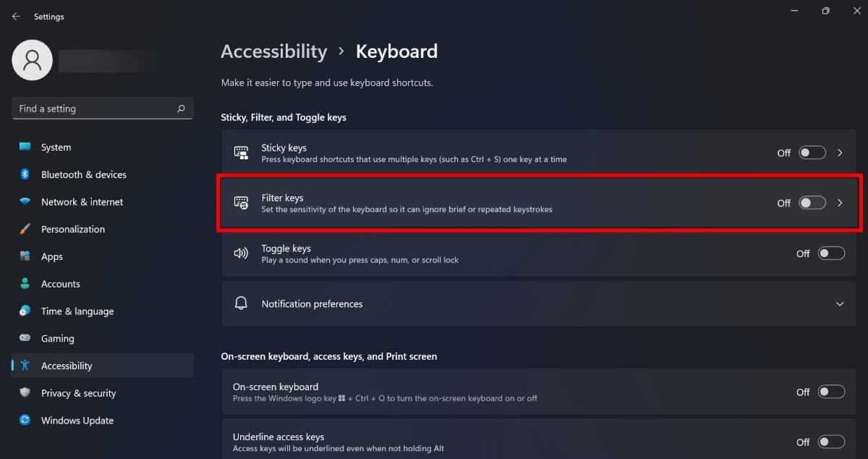Switch on the Toggle keys option

[831, 253]
